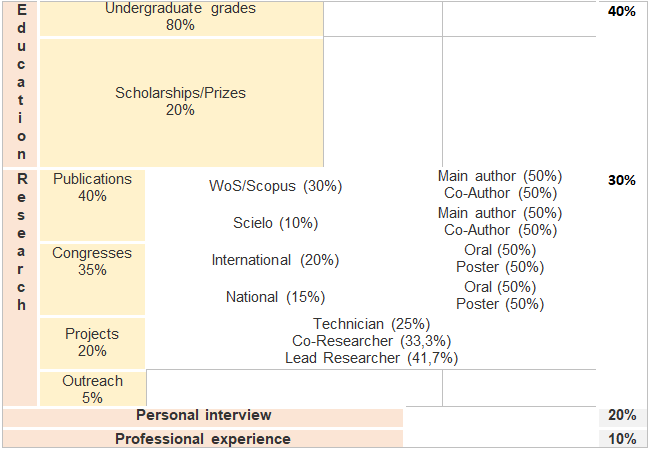Select the International (20%) entry

coord(275,260)
